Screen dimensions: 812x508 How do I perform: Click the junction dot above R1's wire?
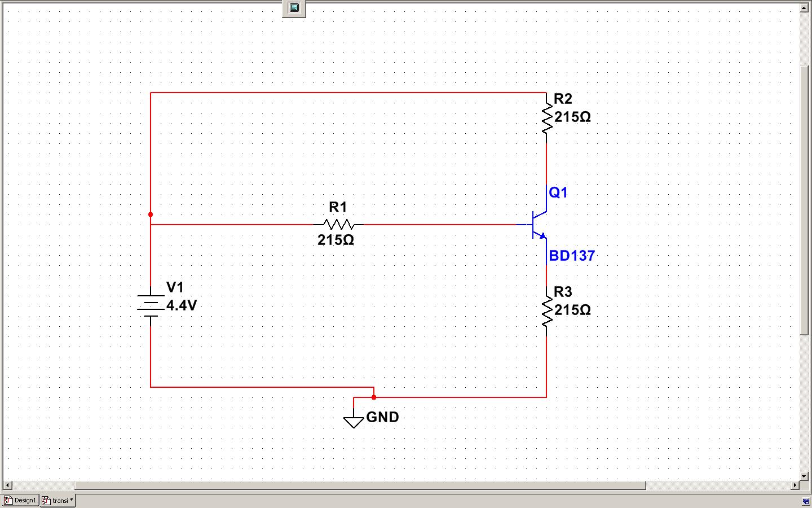point(151,214)
